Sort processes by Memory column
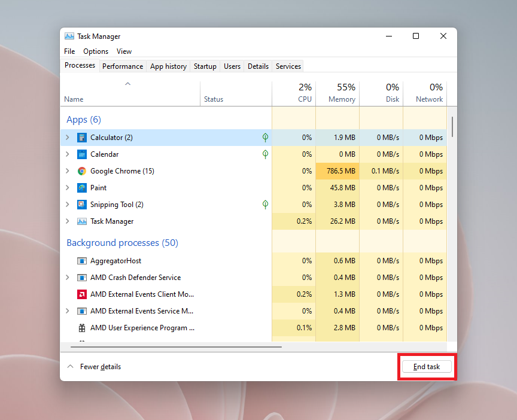The width and height of the screenshot is (517, 420). [x=337, y=94]
